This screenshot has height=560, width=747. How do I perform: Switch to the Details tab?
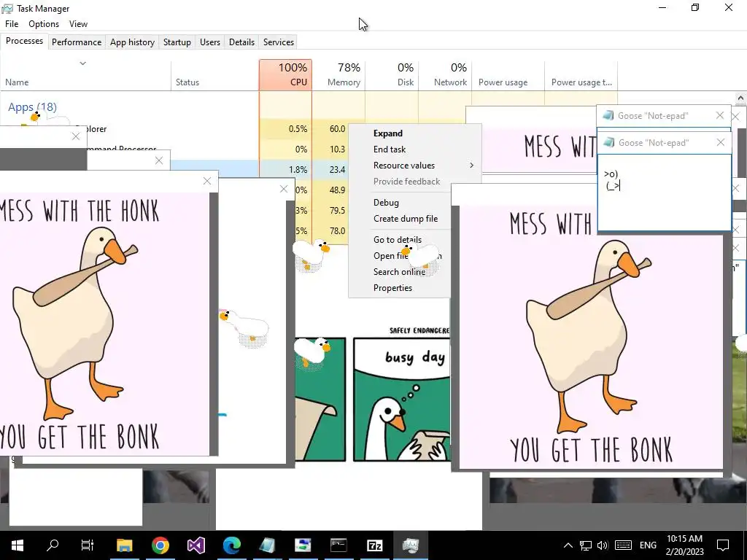point(241,42)
